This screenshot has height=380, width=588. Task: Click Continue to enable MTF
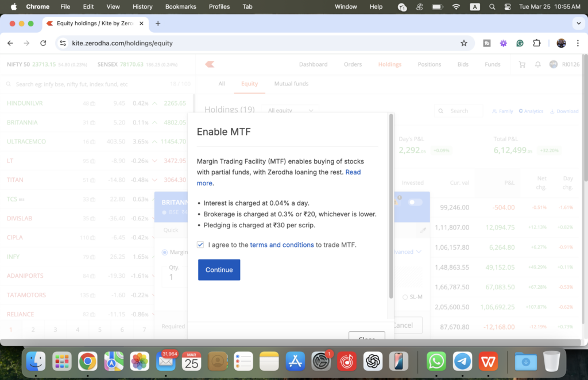219,270
